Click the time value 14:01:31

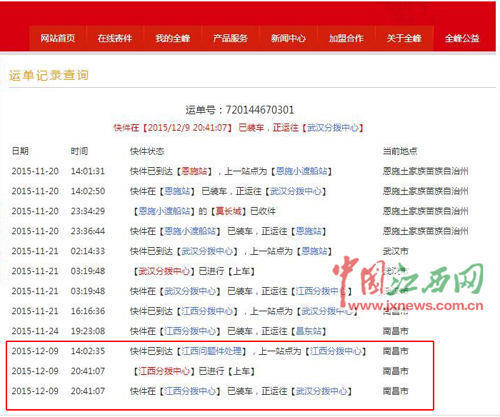[x=88, y=171]
